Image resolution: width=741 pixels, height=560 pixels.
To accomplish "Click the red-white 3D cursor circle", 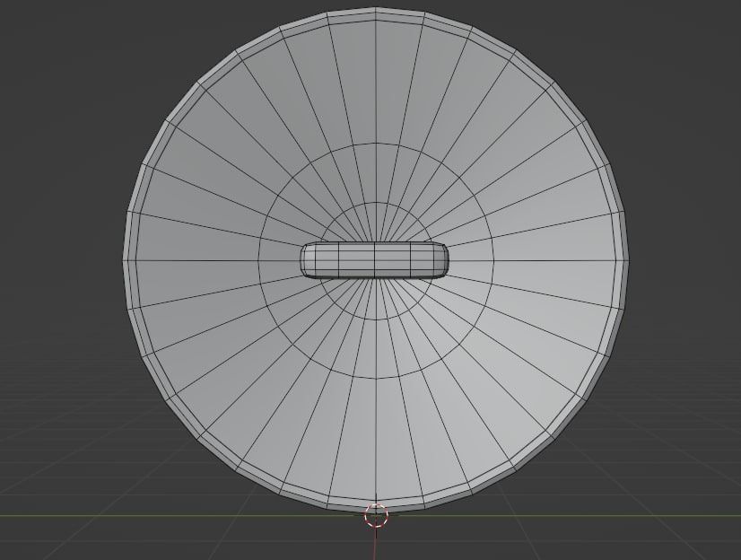I will (376, 515).
